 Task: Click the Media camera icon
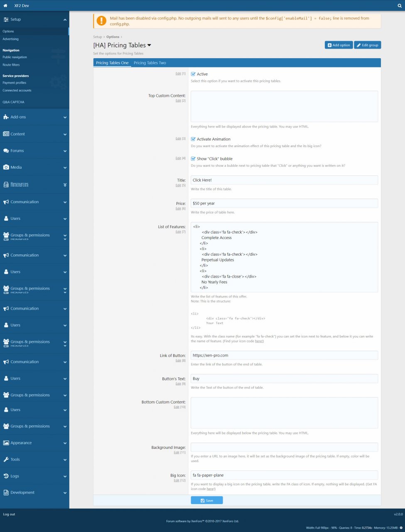(x=6, y=167)
